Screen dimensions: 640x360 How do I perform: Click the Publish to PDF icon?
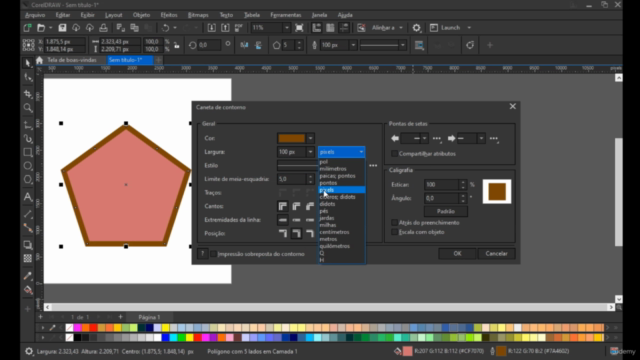pos(239,28)
